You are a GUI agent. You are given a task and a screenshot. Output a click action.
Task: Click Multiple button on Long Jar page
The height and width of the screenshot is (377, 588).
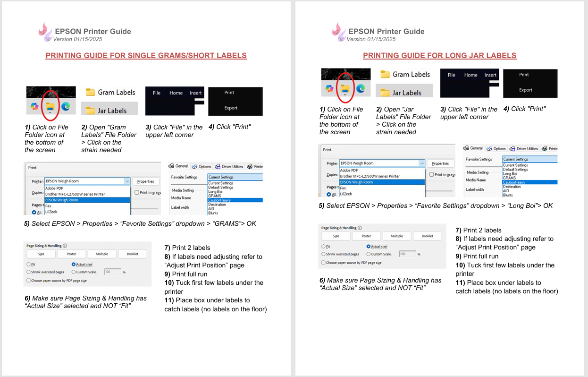[x=397, y=236]
